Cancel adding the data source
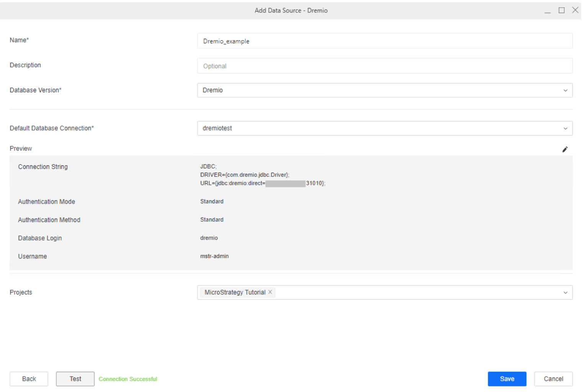The height and width of the screenshot is (392, 585). [553, 379]
